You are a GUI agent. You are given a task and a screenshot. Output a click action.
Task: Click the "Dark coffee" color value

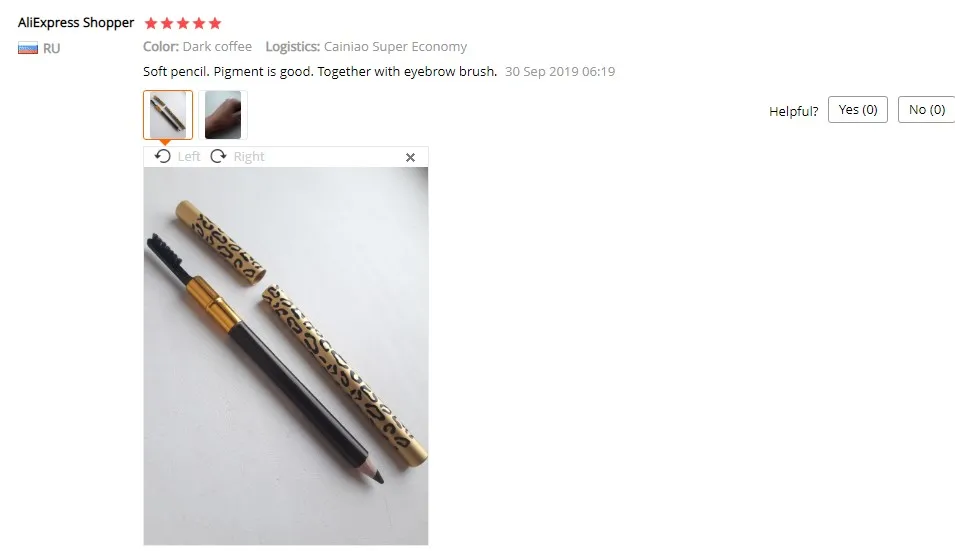pyautogui.click(x=217, y=46)
